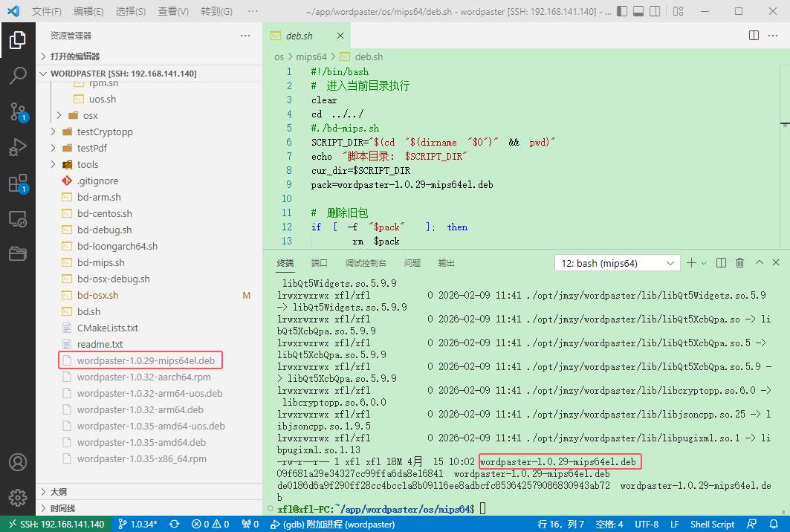Open the terminal selector dropdown "12: bash (mips64)"
Screen dimensions: 790x532
point(617,263)
